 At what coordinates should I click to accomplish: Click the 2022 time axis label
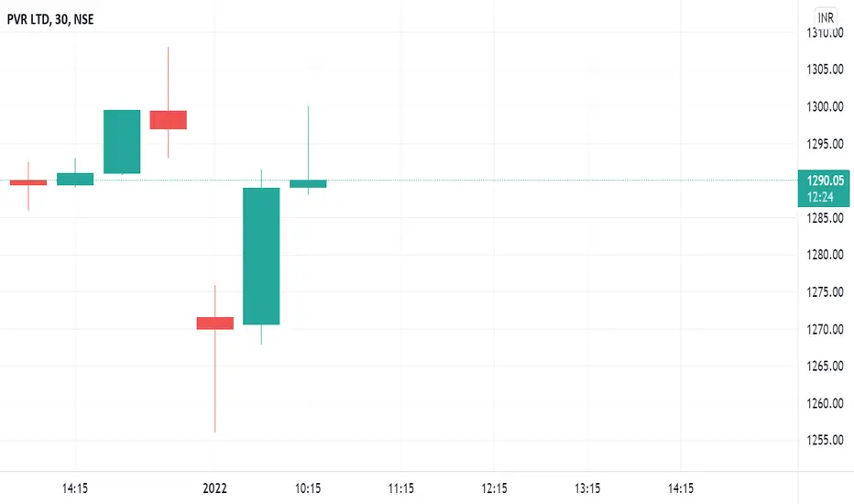[x=214, y=488]
